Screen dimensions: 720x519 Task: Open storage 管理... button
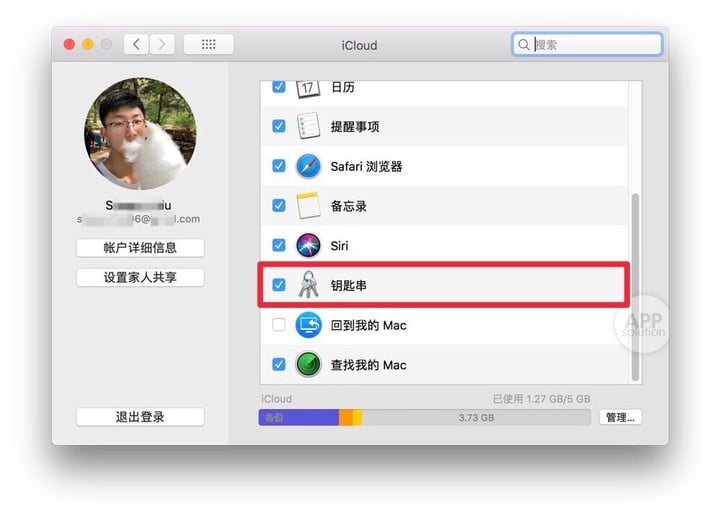click(x=620, y=417)
